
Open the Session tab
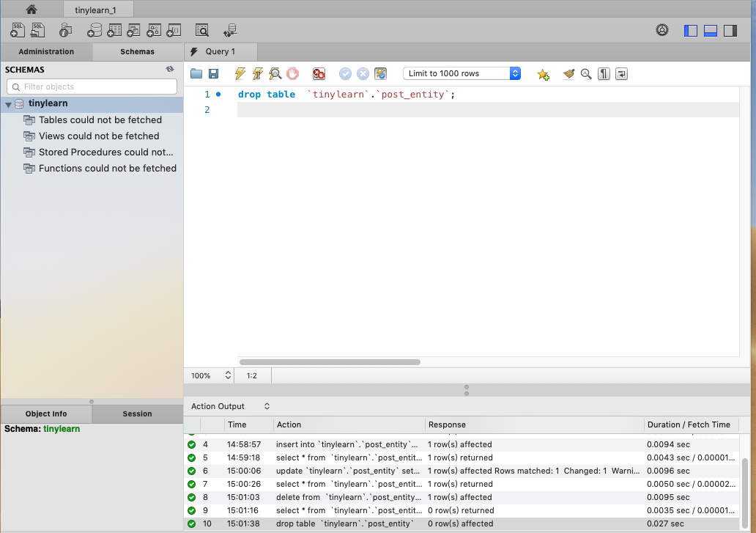click(137, 413)
